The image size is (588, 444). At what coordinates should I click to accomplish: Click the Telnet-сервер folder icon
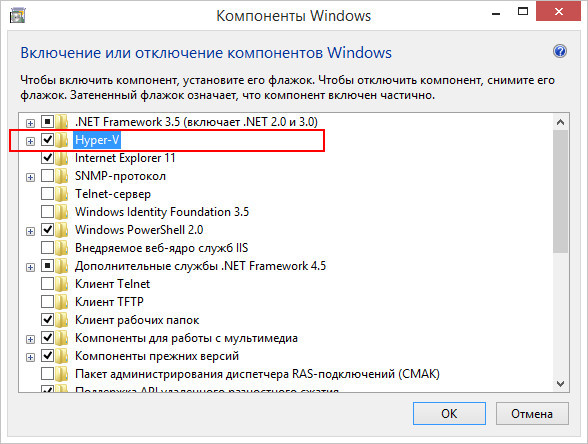(62, 194)
